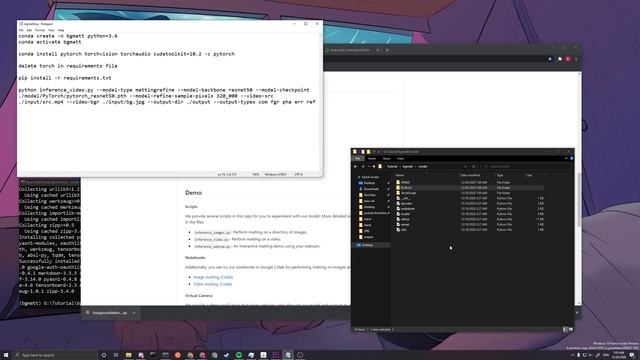This screenshot has height=360, width=640.
Task: Select the decoder Python file
Action: click(406, 204)
